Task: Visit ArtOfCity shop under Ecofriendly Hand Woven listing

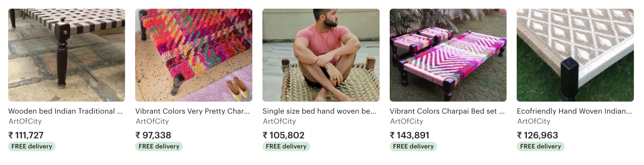Action: tap(534, 121)
